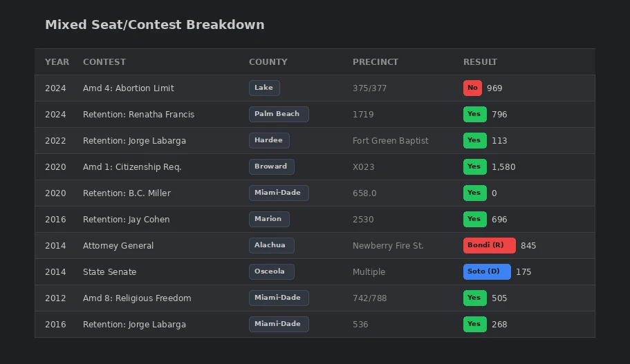
Task: Click the red Bondi (R) badge
Action: 488,245
